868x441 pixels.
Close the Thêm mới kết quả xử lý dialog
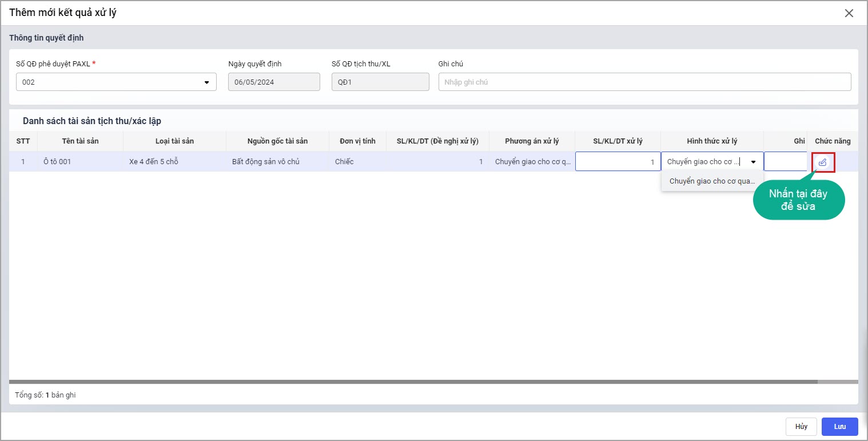tap(849, 13)
